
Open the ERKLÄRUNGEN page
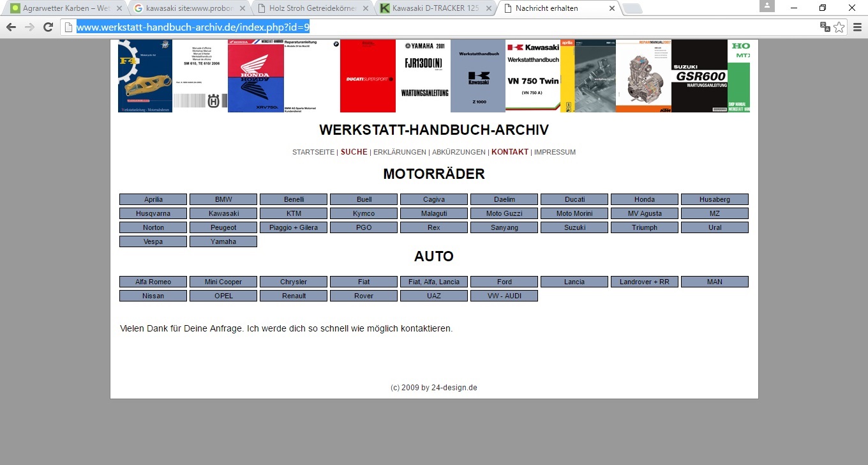tap(400, 152)
